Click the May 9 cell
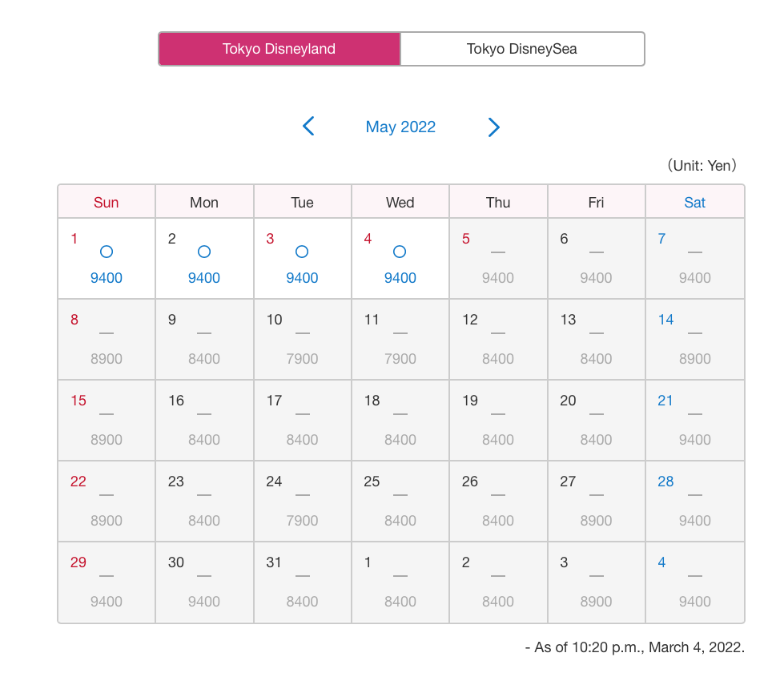This screenshot has height=673, width=784. [204, 340]
